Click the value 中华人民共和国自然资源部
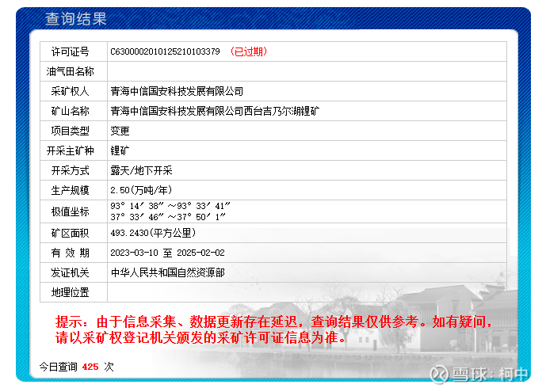Screen dimensions: 546x392 pyautogui.click(x=167, y=272)
